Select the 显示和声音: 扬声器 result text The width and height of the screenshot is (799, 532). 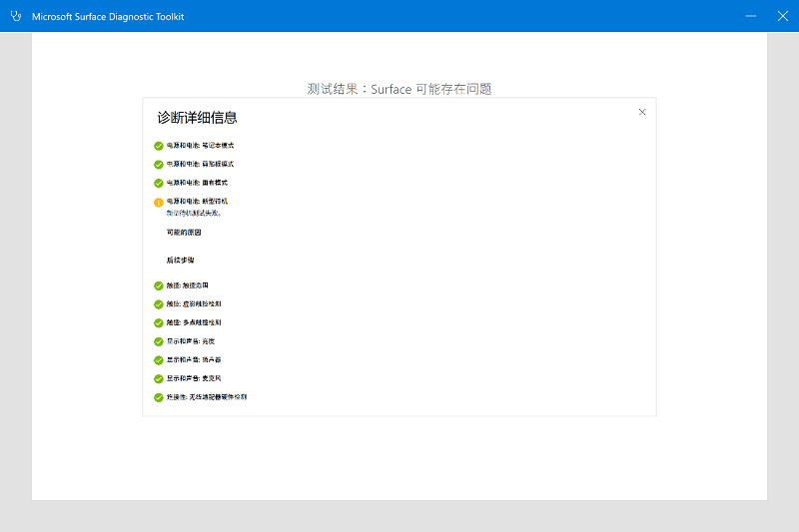[x=194, y=360]
